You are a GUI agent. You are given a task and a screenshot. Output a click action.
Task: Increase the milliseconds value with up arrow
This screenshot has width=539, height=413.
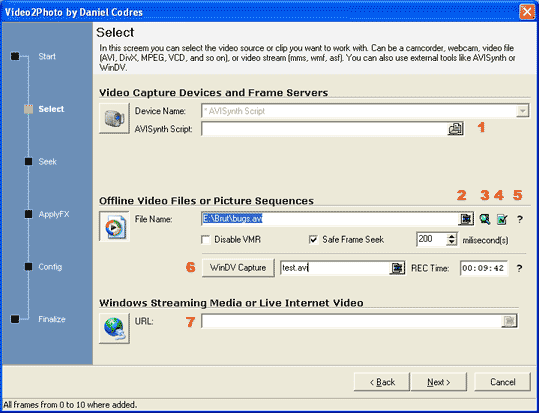pos(451,236)
